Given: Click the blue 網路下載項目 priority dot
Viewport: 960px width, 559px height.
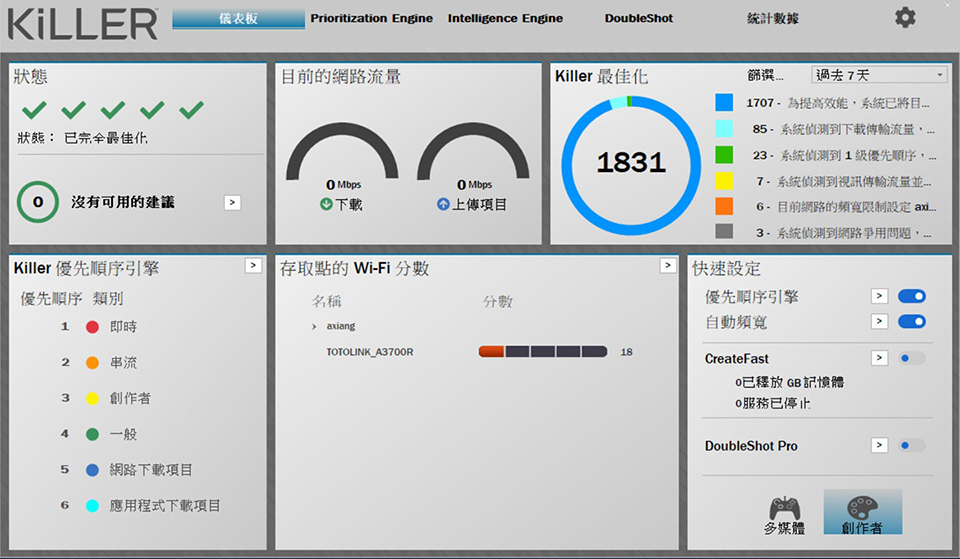Looking at the screenshot, I should click(x=92, y=470).
